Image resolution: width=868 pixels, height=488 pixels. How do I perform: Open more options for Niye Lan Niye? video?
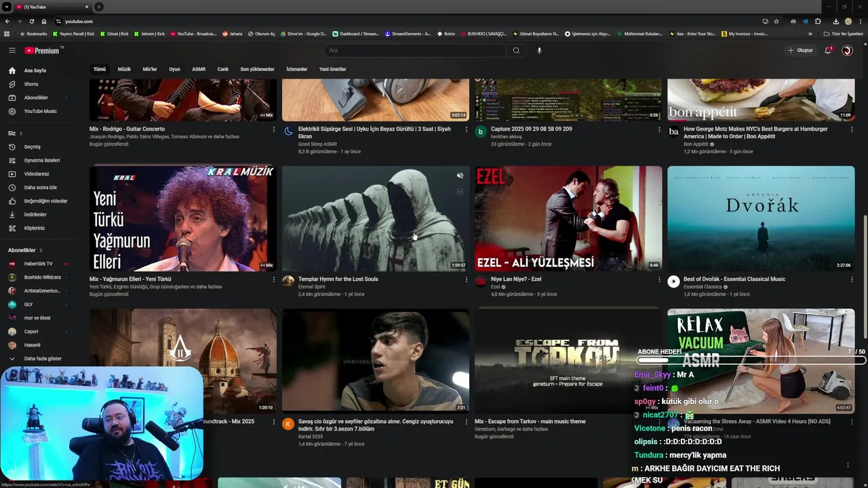659,279
